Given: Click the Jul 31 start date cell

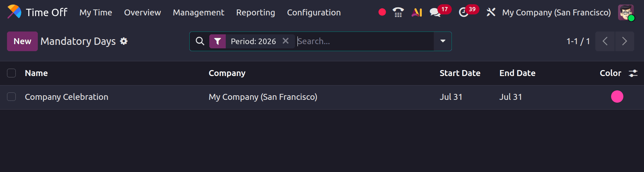Looking at the screenshot, I should (x=451, y=97).
